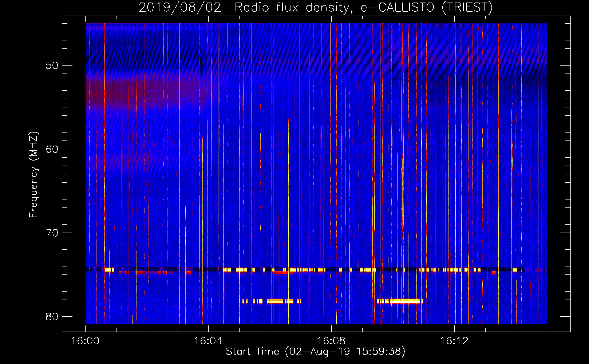The width and height of the screenshot is (589, 364).
Task: Select the 'Frequency (MHZ)' axis label
Action: [x=33, y=175]
